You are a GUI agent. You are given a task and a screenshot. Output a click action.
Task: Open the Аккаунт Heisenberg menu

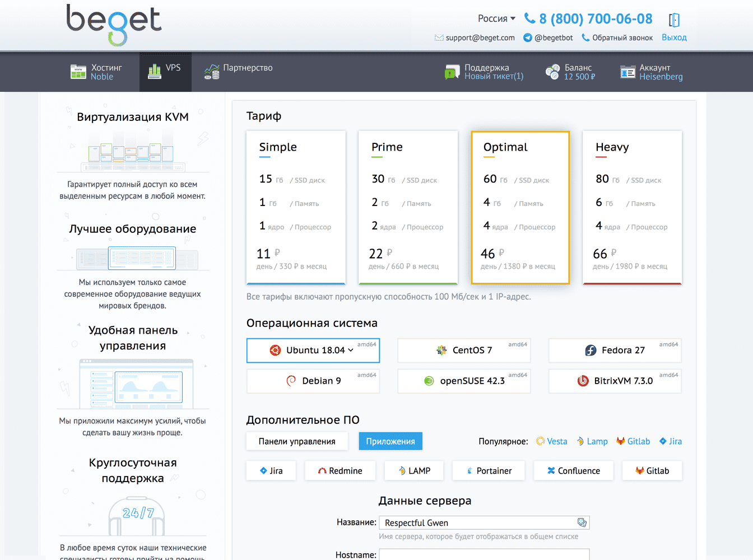pos(652,72)
